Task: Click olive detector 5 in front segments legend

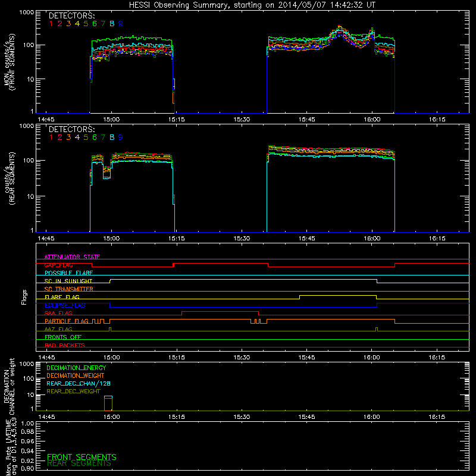Action: (x=86, y=24)
